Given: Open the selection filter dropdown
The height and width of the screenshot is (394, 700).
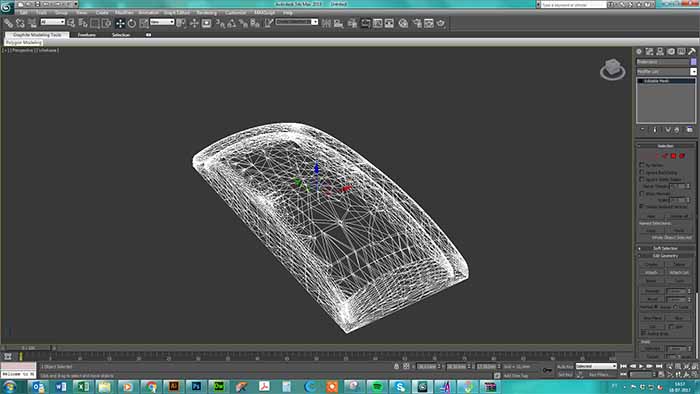Looking at the screenshot, I should [53, 22].
